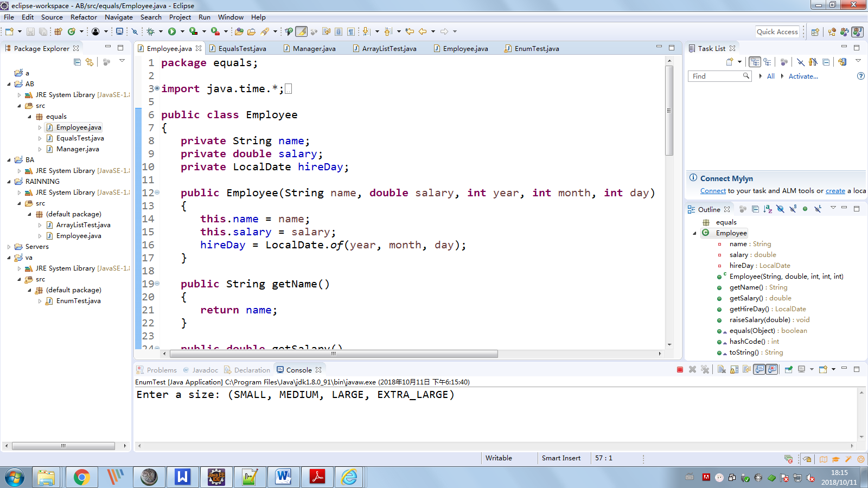868x488 pixels.
Task: Click Terminate red square in Console
Action: pyautogui.click(x=680, y=369)
